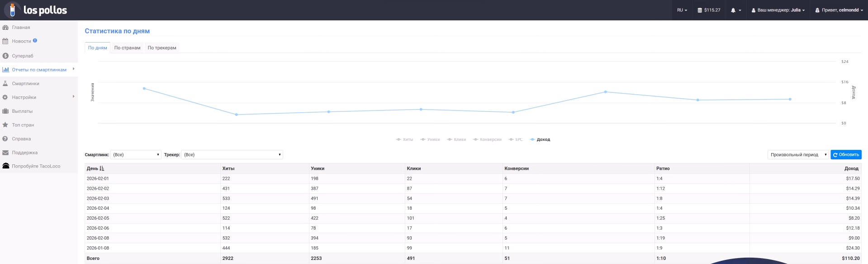Switch to the По странам tab
The height and width of the screenshot is (264, 868).
127,48
